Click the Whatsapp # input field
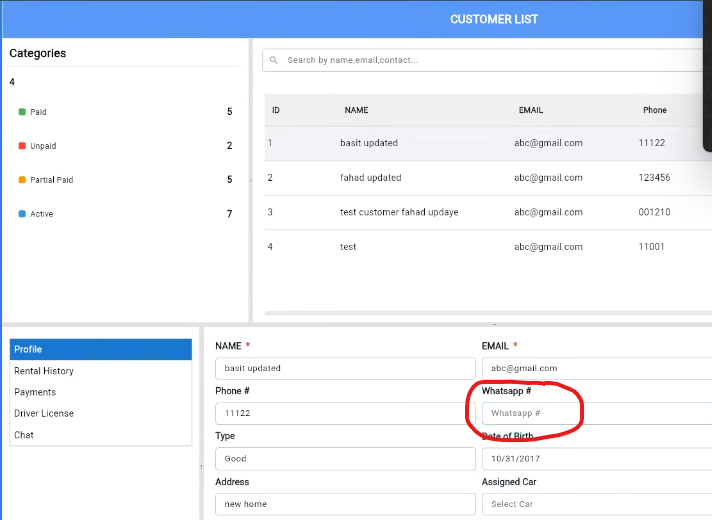Image resolution: width=712 pixels, height=520 pixels. tap(596, 413)
